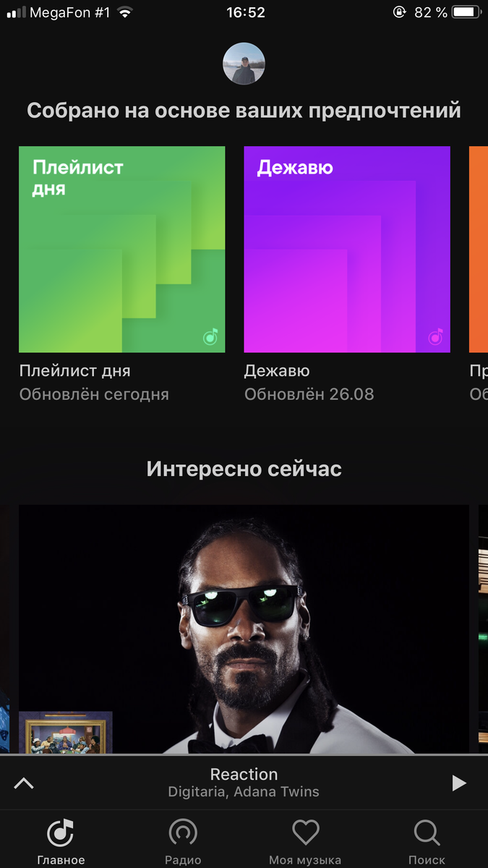Screen dimensions: 488x868
Task: Open the partially visible orange playlist cover
Action: (479, 250)
